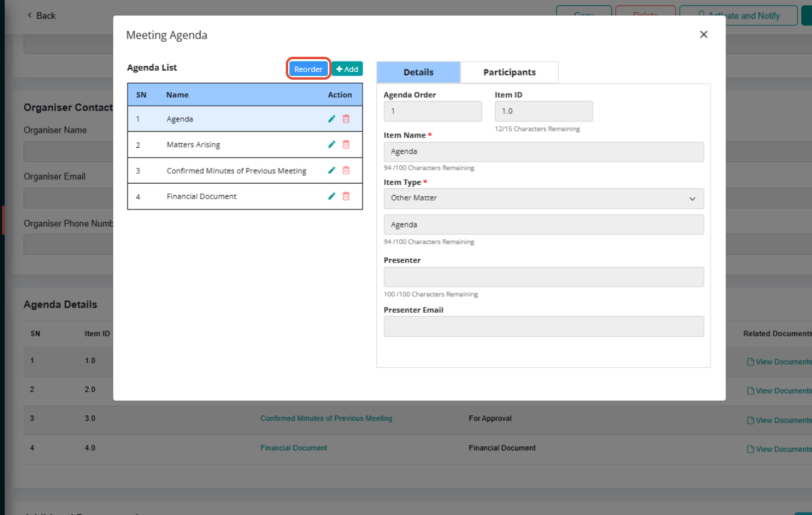Select Confirmed Minutes of Previous Meeting row in list
This screenshot has height=515, width=812.
point(245,171)
